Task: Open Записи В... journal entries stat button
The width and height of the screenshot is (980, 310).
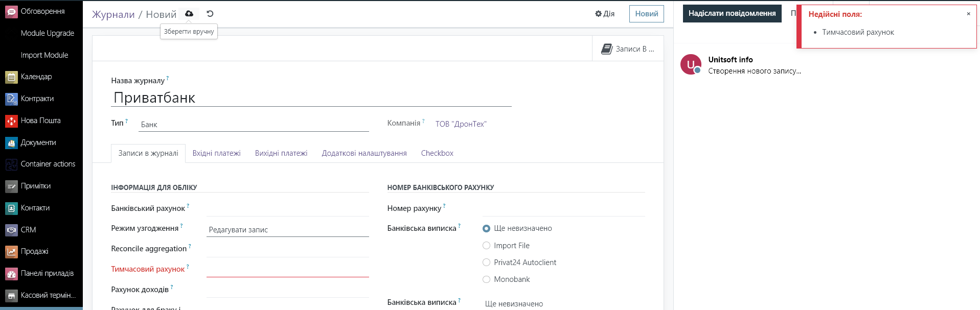Action: (x=628, y=49)
